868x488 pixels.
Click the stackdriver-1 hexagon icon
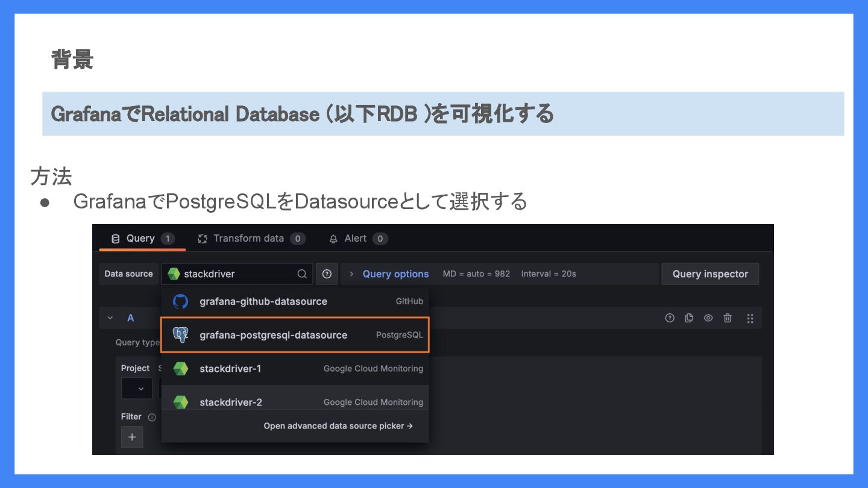click(x=180, y=369)
